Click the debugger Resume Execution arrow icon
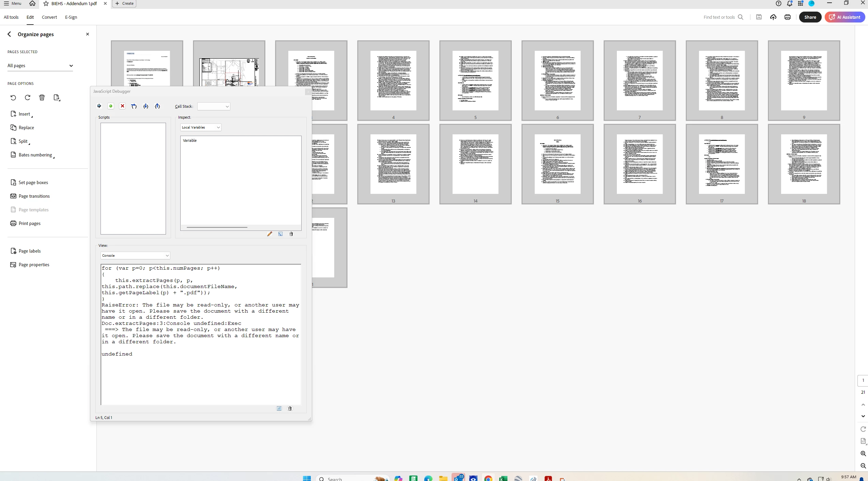Viewport: 868px width, 481px height. [x=99, y=106]
